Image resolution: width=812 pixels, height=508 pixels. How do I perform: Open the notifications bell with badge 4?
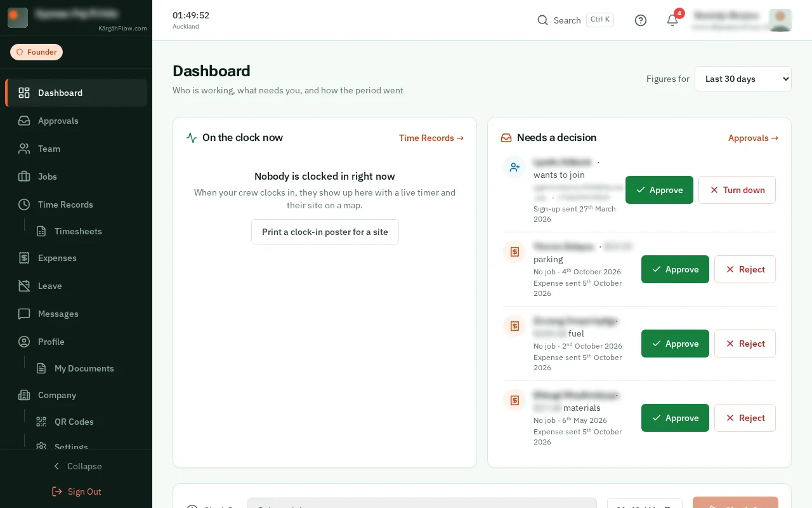(672, 20)
